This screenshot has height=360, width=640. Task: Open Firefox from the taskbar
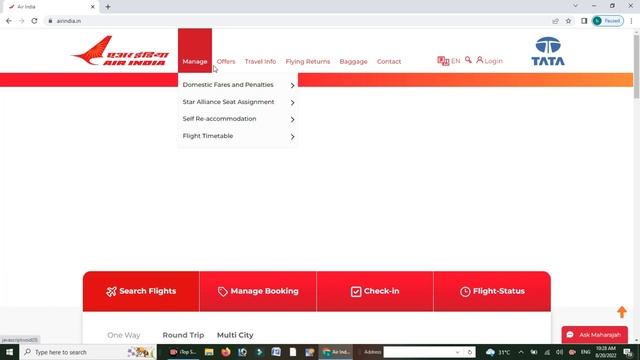(x=226, y=352)
